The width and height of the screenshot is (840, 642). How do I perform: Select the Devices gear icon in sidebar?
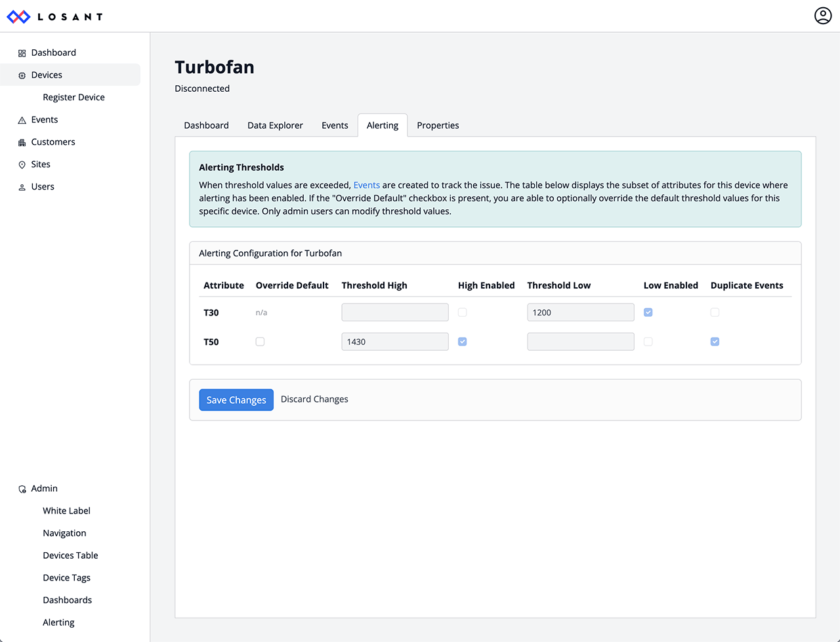(x=22, y=74)
